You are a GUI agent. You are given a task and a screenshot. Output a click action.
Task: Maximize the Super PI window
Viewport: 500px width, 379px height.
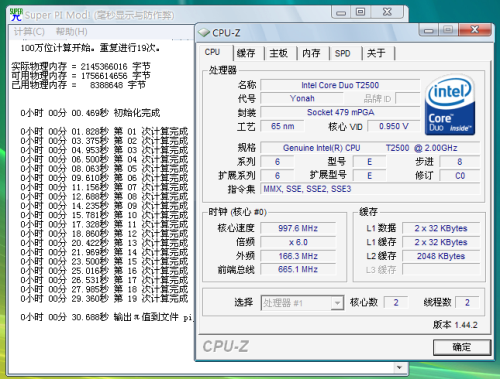pos(360,12)
